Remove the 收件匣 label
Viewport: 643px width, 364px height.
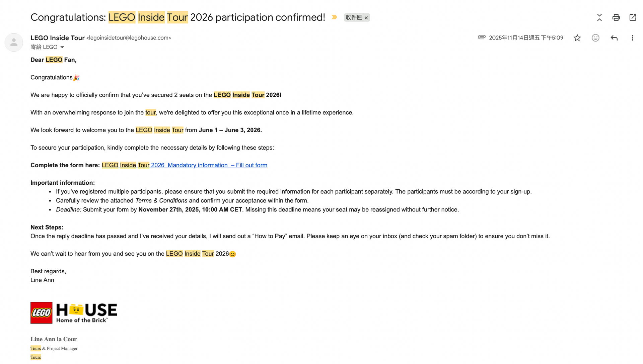[x=366, y=18]
